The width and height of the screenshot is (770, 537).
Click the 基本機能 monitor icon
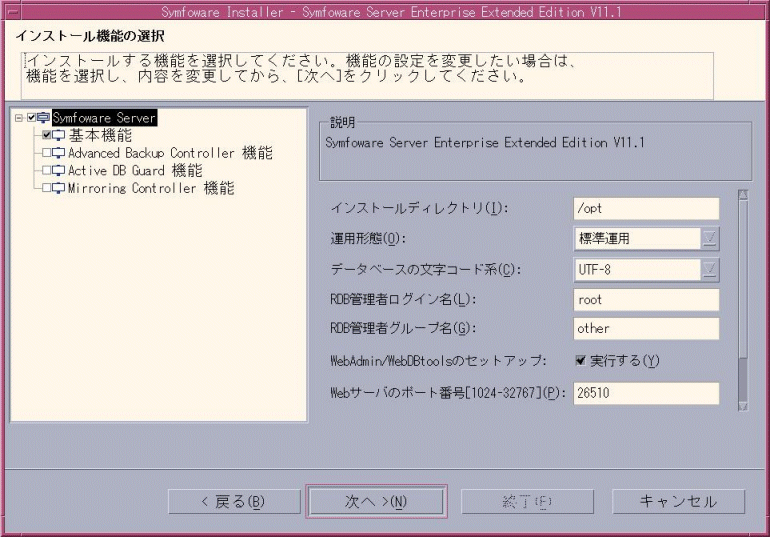pyautogui.click(x=58, y=135)
